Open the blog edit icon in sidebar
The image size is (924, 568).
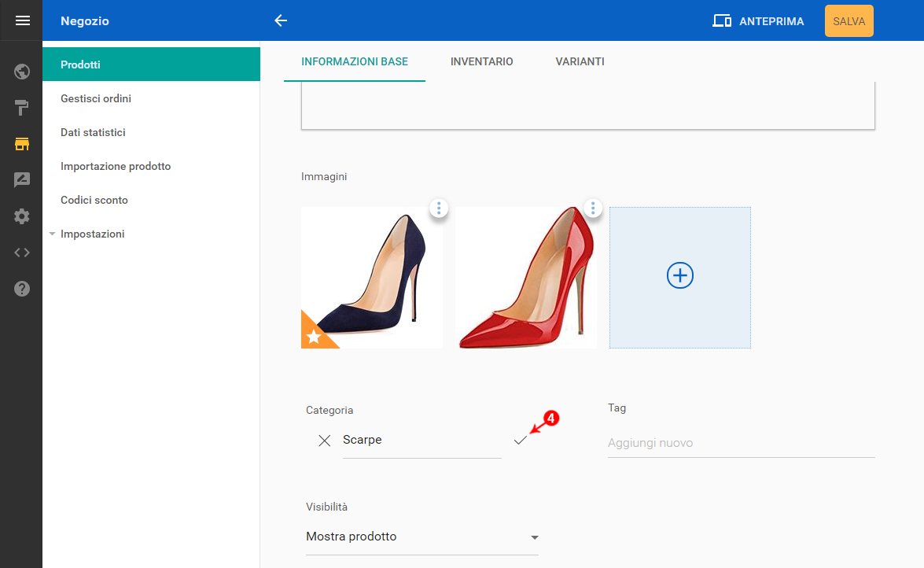click(22, 180)
